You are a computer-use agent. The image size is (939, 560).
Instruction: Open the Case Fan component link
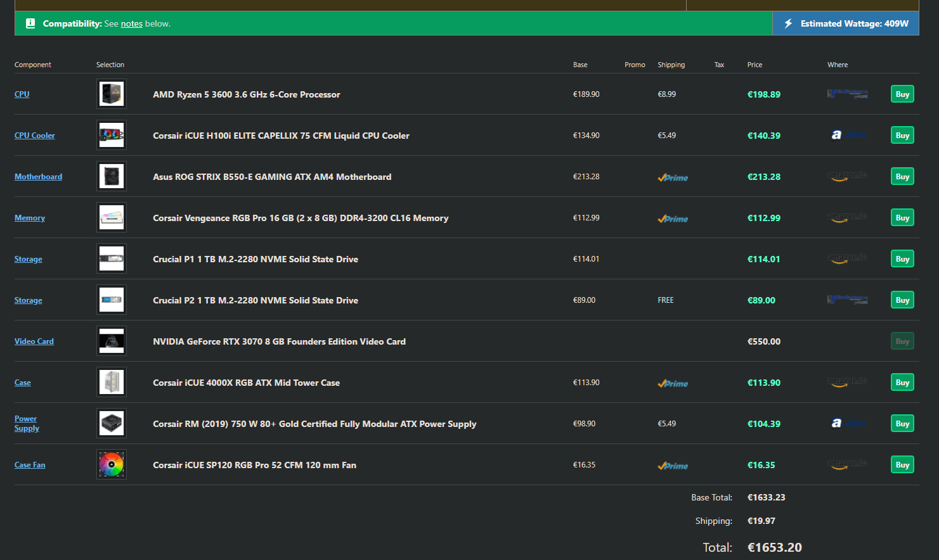pyautogui.click(x=30, y=464)
